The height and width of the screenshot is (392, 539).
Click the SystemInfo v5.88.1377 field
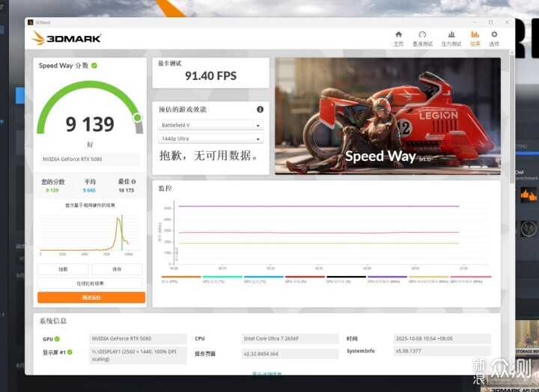tap(442, 351)
